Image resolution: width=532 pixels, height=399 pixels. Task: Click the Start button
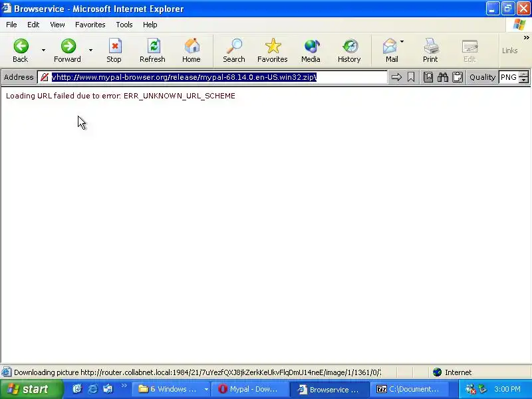click(x=31, y=389)
